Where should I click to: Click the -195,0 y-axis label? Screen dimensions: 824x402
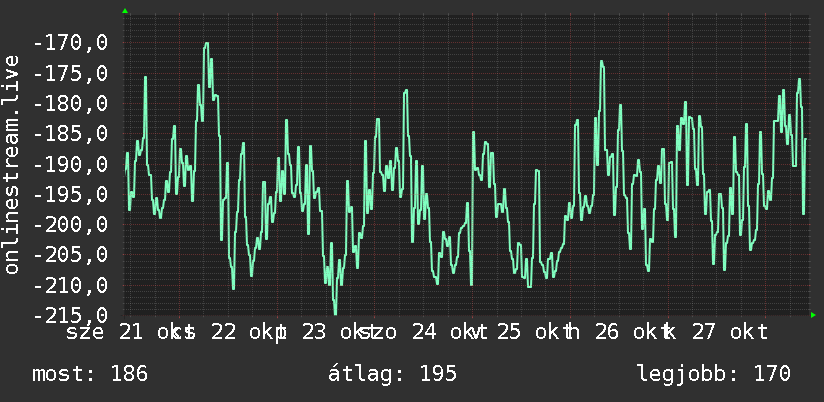pos(70,194)
